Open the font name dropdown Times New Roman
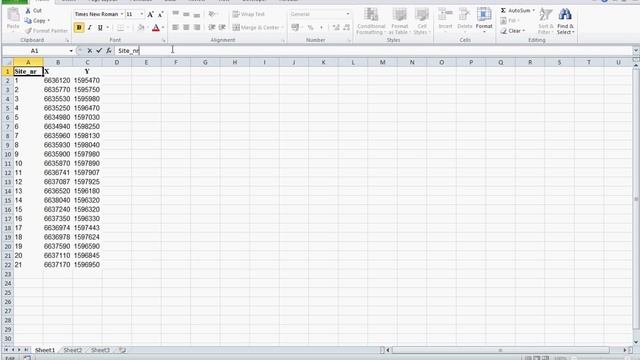 (122, 14)
